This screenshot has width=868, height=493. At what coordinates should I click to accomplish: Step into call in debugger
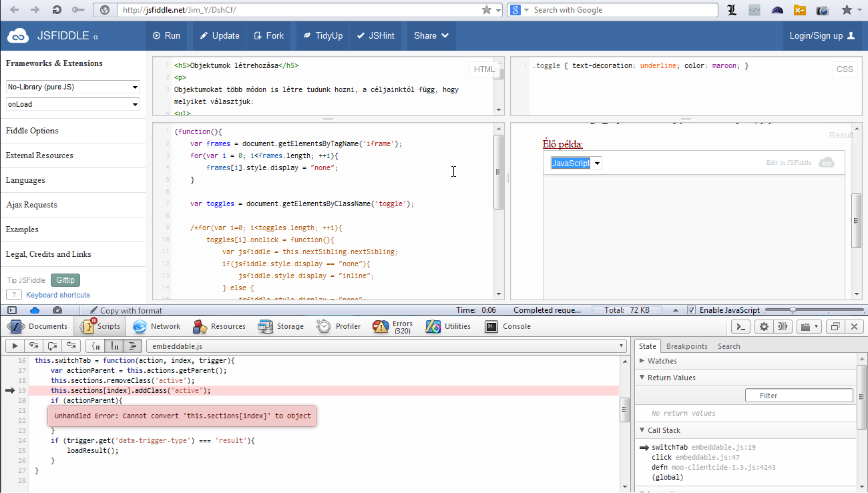(33, 346)
